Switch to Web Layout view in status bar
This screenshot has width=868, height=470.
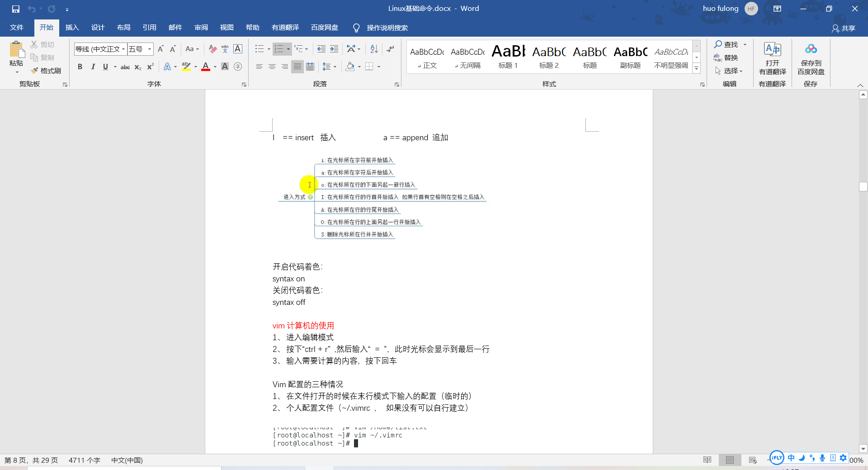coord(752,460)
